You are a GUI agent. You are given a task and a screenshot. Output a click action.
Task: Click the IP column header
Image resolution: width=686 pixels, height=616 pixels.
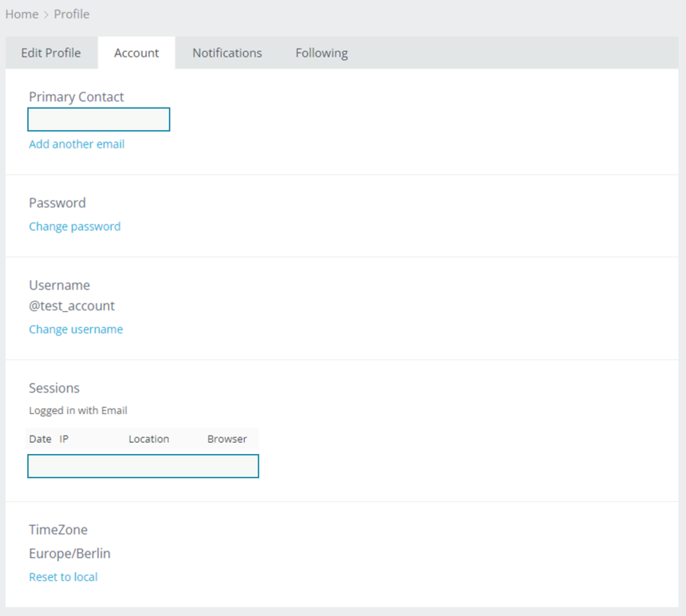pyautogui.click(x=64, y=439)
